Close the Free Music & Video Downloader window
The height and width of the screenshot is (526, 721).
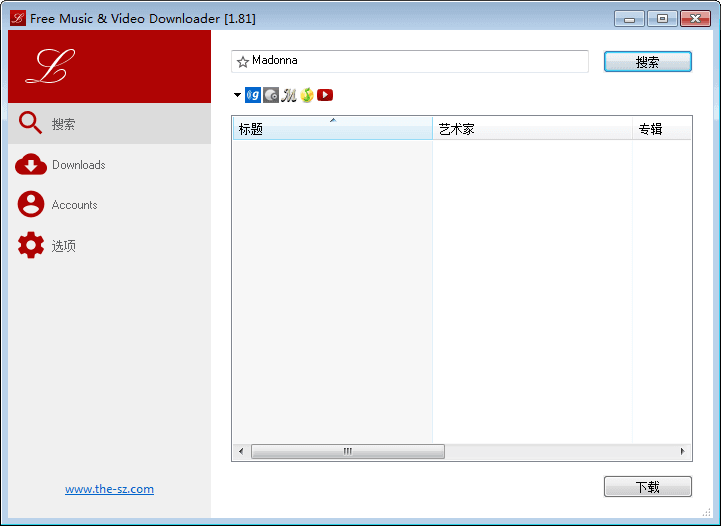[695, 19]
